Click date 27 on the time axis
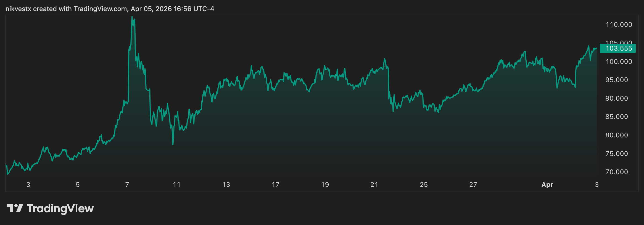 click(x=473, y=185)
